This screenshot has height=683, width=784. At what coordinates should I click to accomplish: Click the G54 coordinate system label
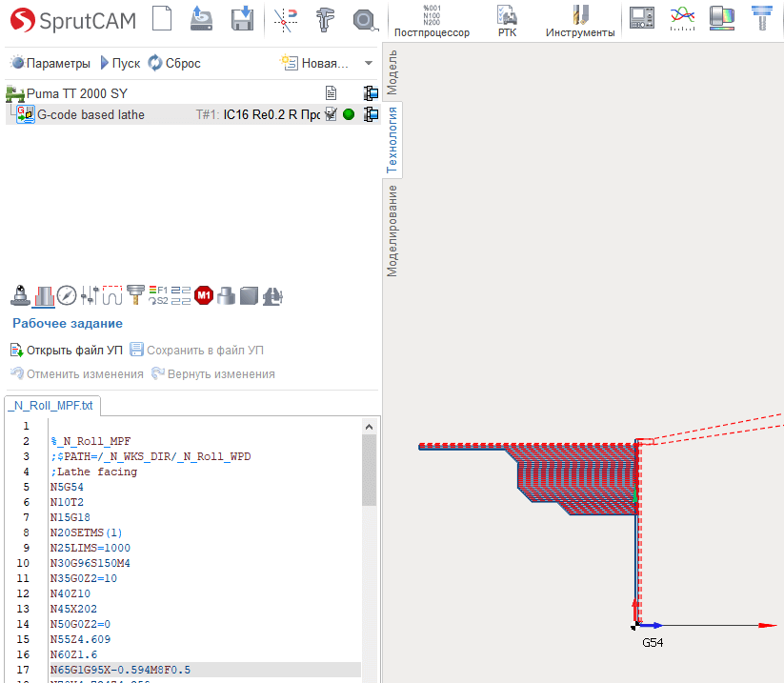click(x=653, y=642)
